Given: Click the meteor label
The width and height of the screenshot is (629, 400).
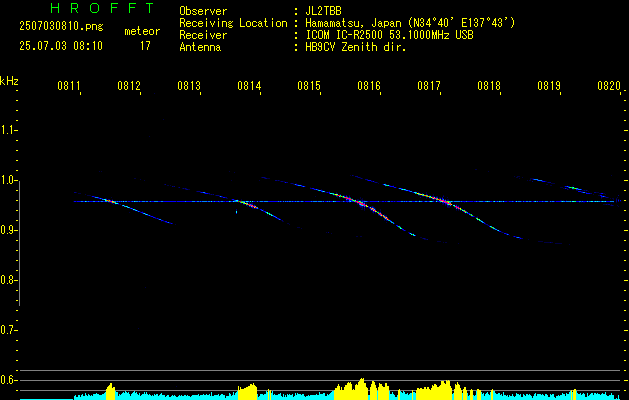Looking at the screenshot, I should point(142,31).
